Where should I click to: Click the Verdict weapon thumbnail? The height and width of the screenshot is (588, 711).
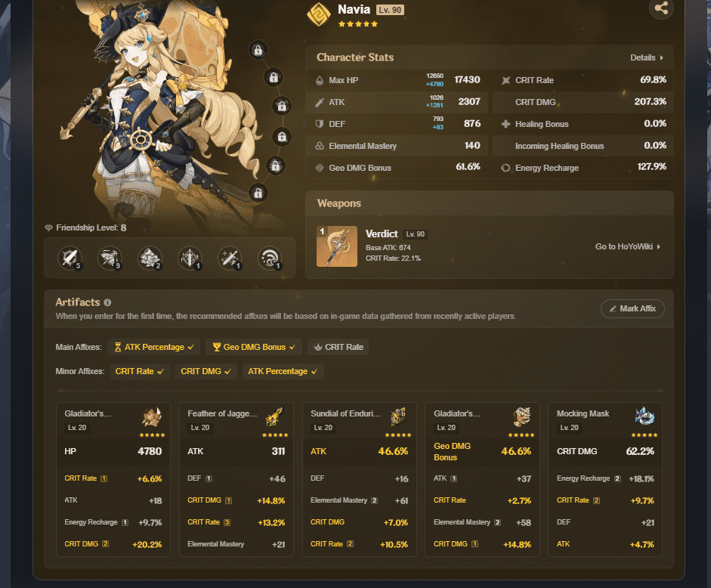336,246
